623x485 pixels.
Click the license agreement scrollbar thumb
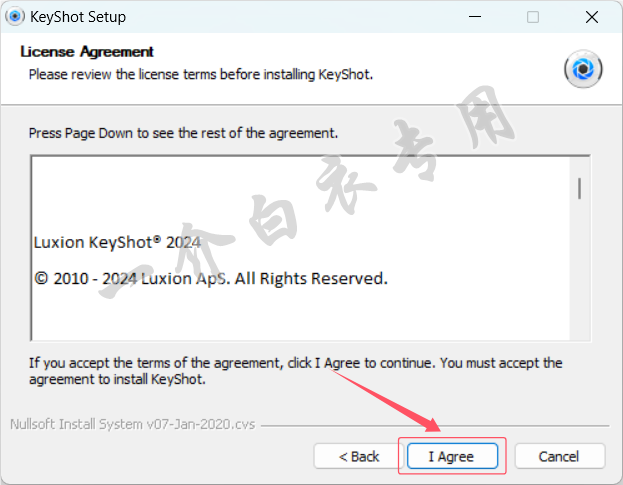click(x=579, y=188)
